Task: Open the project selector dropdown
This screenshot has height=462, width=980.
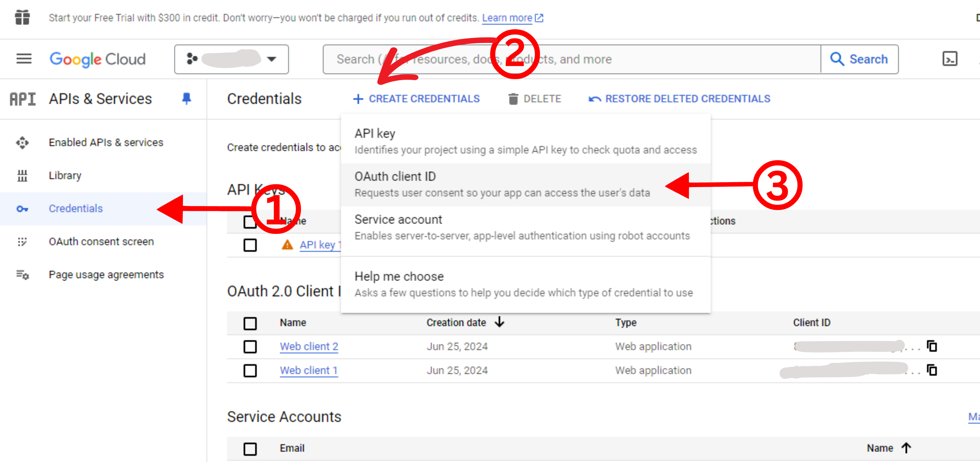Action: (x=231, y=59)
